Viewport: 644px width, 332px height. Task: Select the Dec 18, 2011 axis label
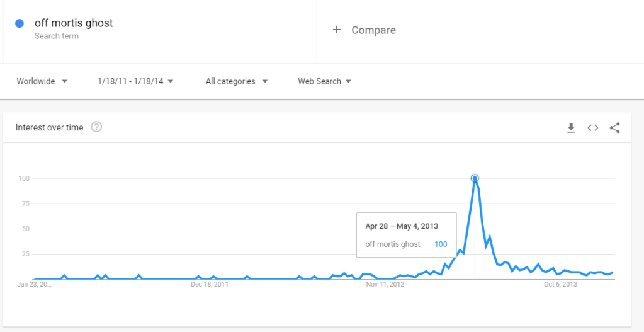[209, 284]
